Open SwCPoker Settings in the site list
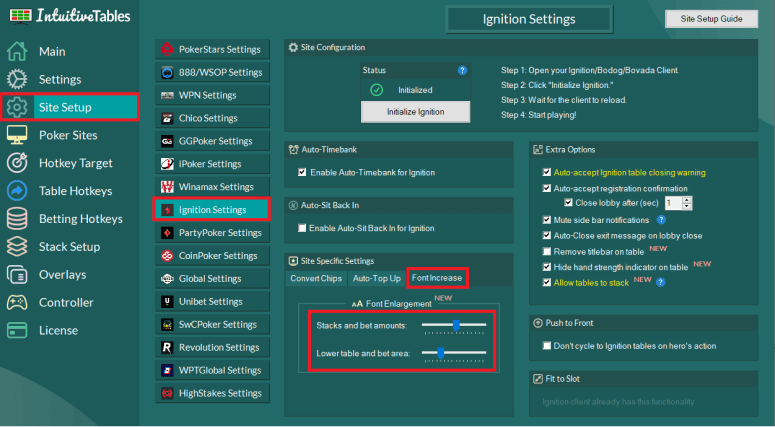Screen dimensions: 775x427 (x=213, y=324)
